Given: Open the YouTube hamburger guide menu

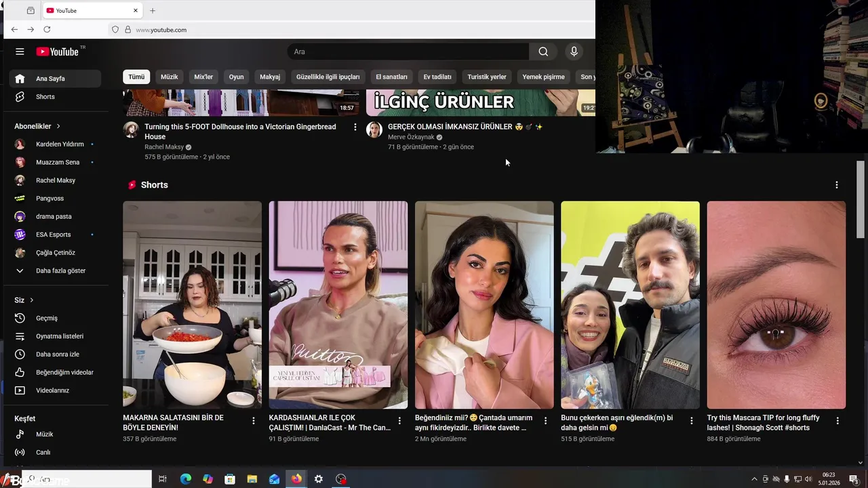Looking at the screenshot, I should pyautogui.click(x=20, y=52).
